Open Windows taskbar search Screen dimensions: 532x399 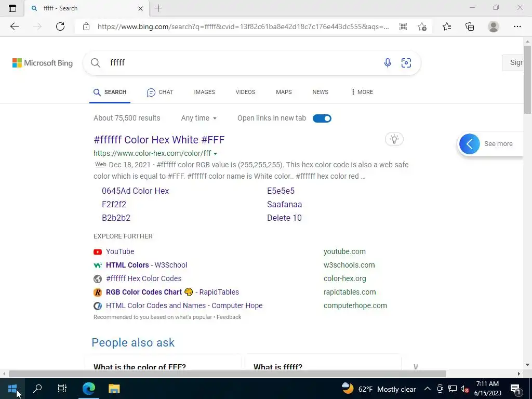coord(37,389)
